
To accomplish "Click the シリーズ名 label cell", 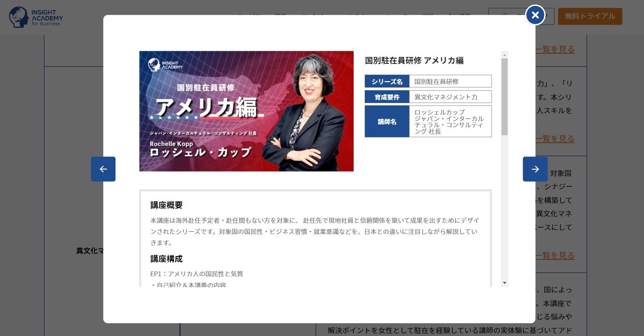I will [387, 81].
